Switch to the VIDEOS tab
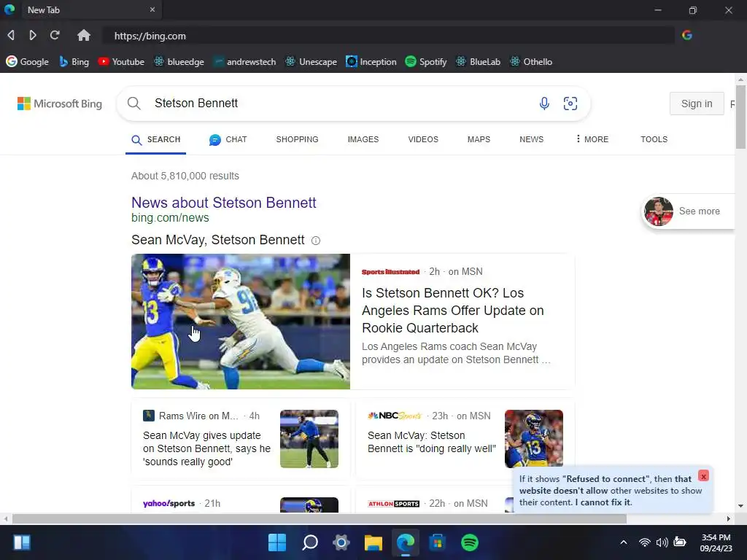This screenshot has height=560, width=747. click(x=423, y=139)
